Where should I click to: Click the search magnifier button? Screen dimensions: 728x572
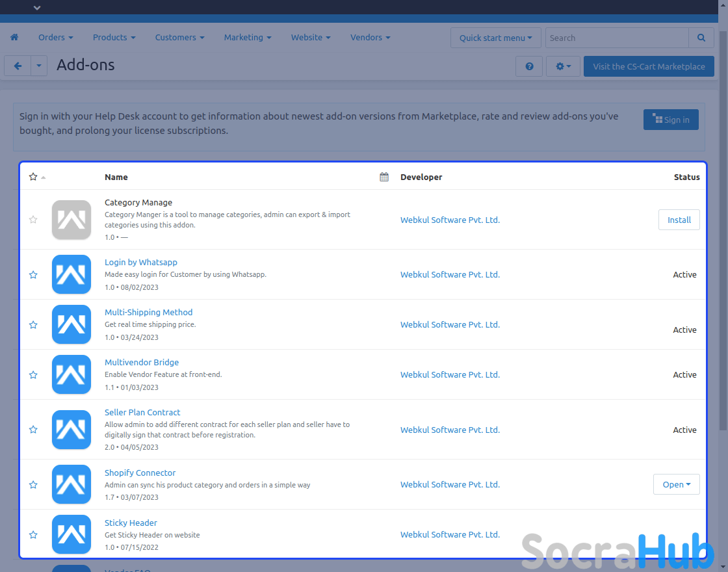(701, 38)
